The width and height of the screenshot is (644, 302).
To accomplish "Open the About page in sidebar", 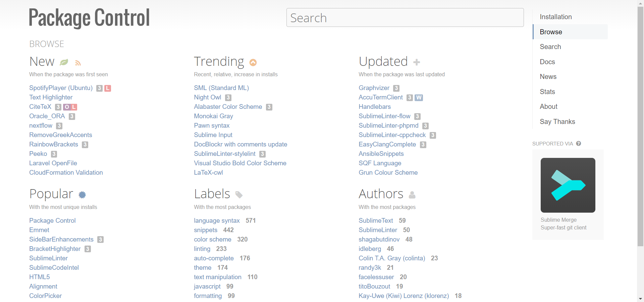I will click(x=570, y=106).
